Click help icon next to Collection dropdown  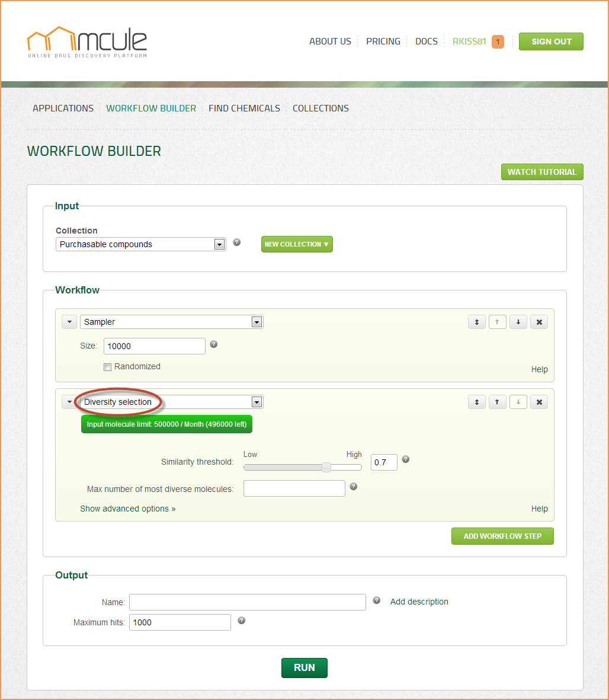pos(237,242)
